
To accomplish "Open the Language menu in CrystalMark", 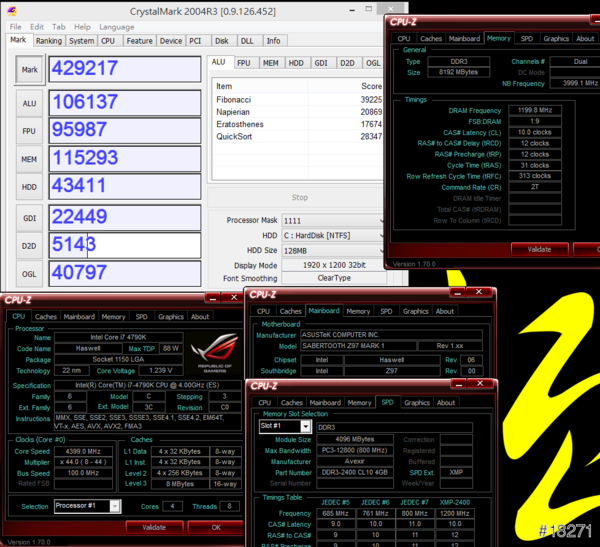I will point(117,27).
